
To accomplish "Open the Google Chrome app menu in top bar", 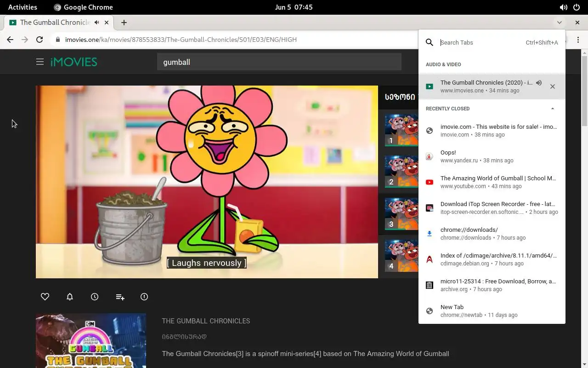I will [x=83, y=7].
